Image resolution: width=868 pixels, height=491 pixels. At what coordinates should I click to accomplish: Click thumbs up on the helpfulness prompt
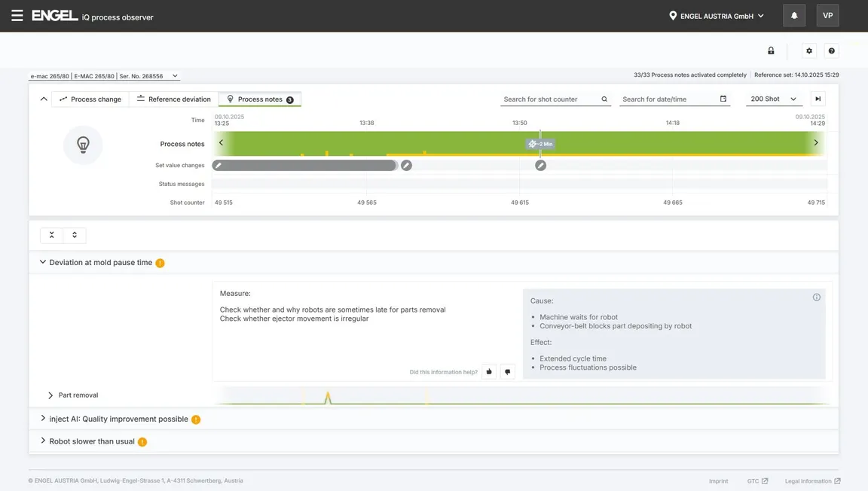coord(489,372)
